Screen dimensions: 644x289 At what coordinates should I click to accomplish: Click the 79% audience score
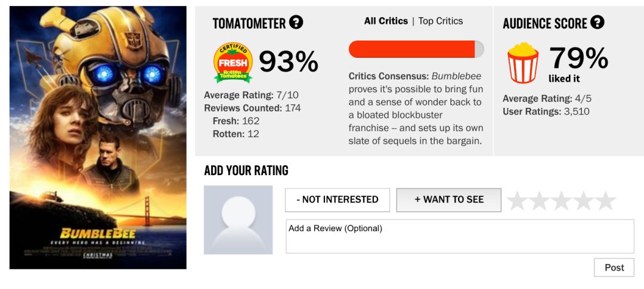coord(578,58)
